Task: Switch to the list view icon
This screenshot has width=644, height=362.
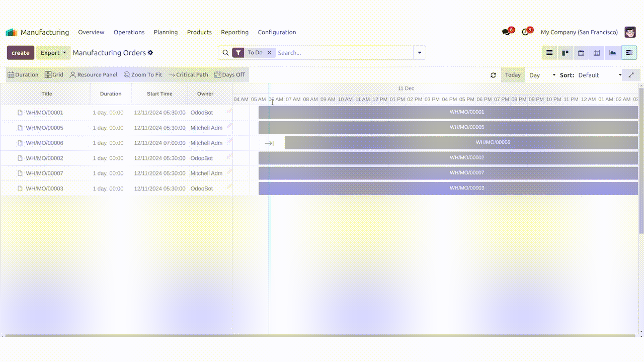Action: 549,53
